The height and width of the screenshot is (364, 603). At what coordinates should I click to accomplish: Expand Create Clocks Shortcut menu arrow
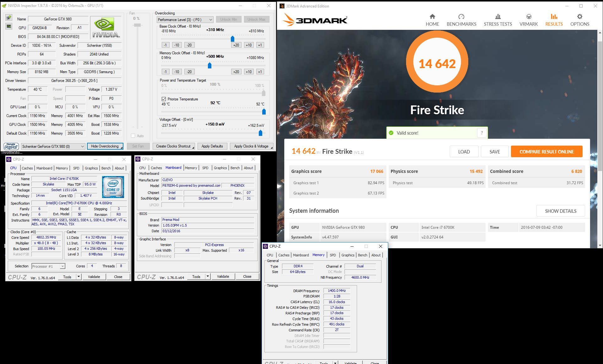click(x=193, y=147)
